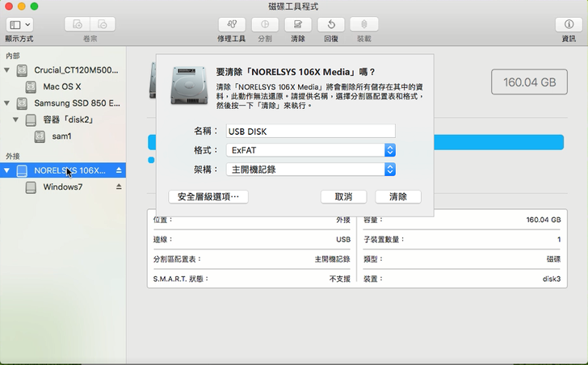
Task: Collapse the Crucial_CT120M500 disk tree
Action: [x=7, y=70]
